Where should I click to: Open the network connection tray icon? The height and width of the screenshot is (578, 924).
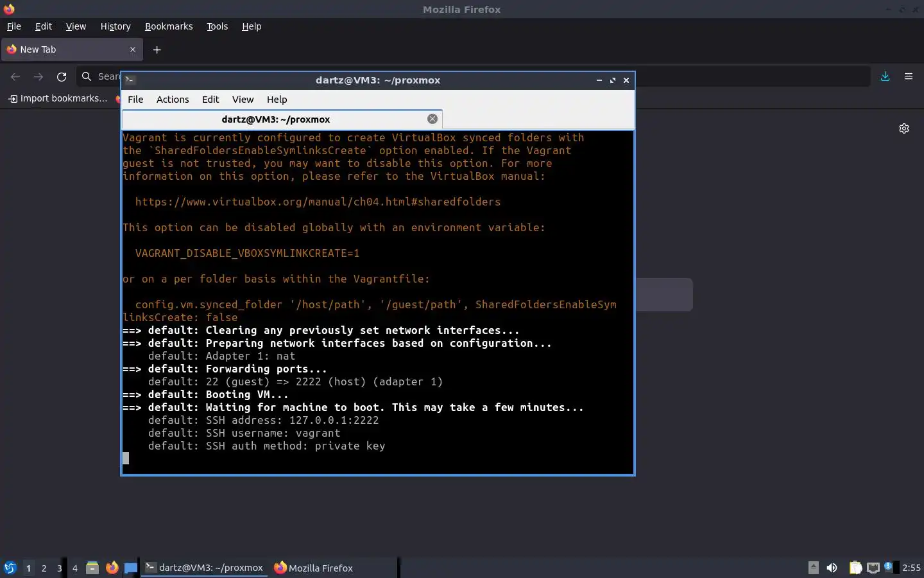(x=873, y=568)
